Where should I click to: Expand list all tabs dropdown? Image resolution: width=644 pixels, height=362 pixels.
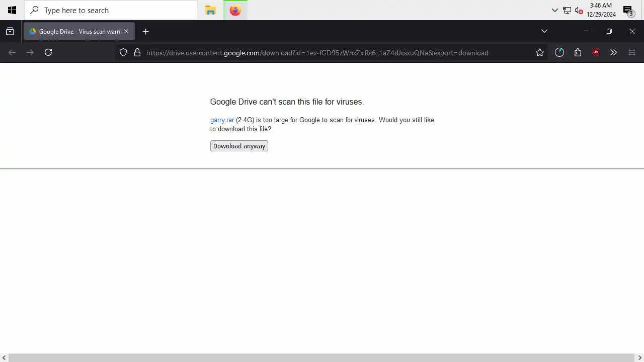pos(544,31)
